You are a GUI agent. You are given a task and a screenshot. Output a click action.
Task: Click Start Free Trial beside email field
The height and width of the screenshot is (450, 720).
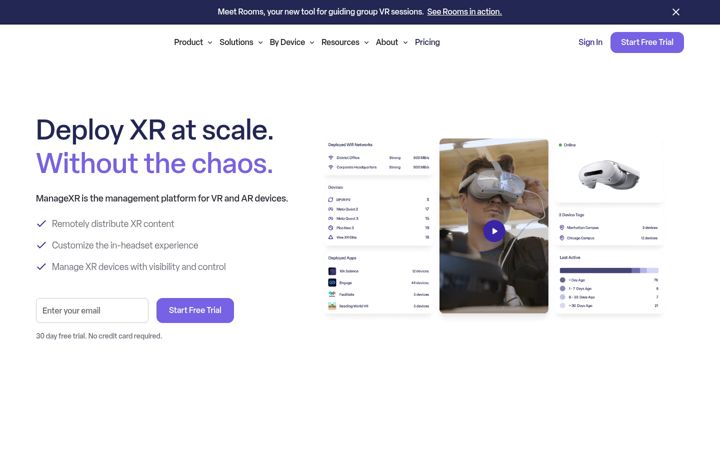tap(195, 310)
